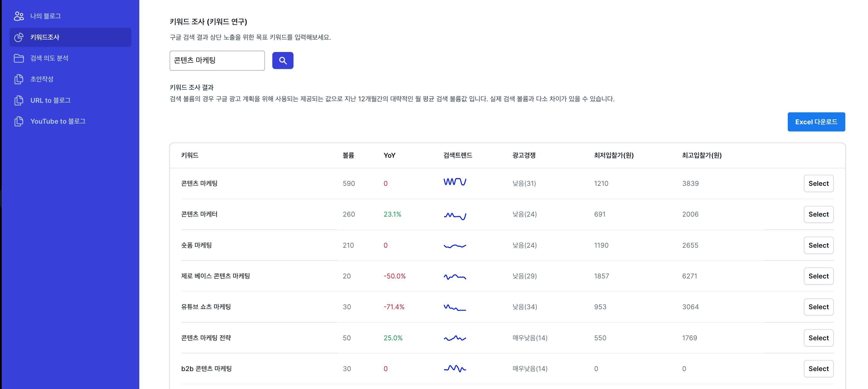
Task: Click the 키워드조사 pie chart icon
Action: point(19,37)
